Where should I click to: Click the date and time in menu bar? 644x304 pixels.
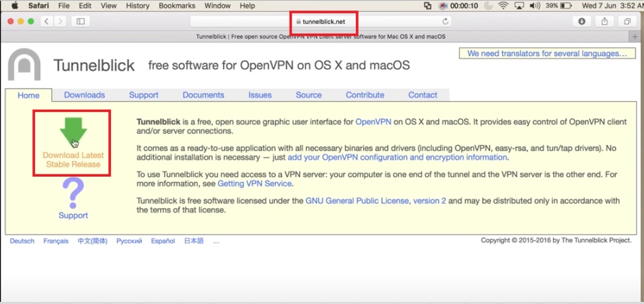613,6
